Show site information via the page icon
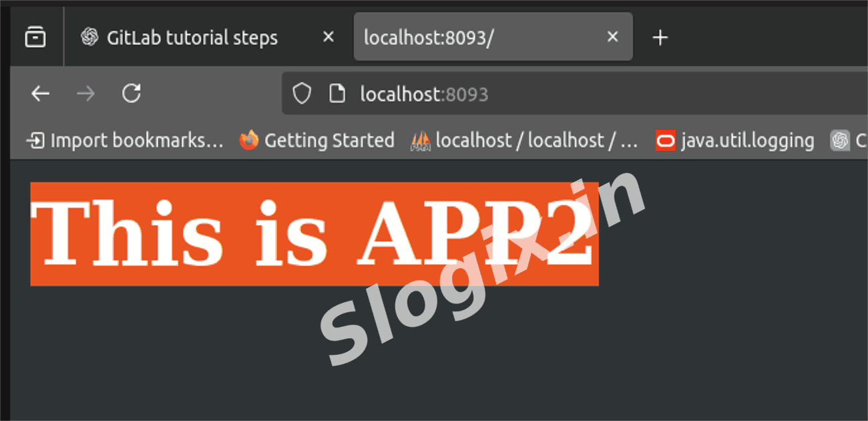This screenshot has height=421, width=868. tap(337, 94)
